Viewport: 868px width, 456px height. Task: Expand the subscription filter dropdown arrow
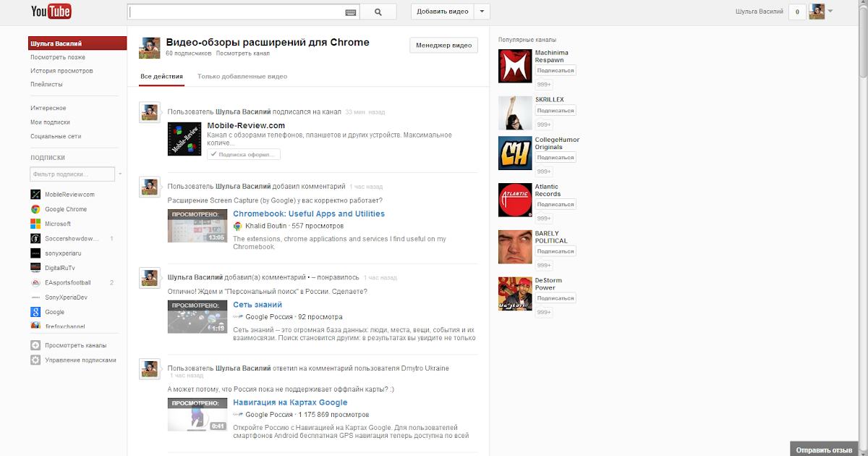[x=120, y=174]
